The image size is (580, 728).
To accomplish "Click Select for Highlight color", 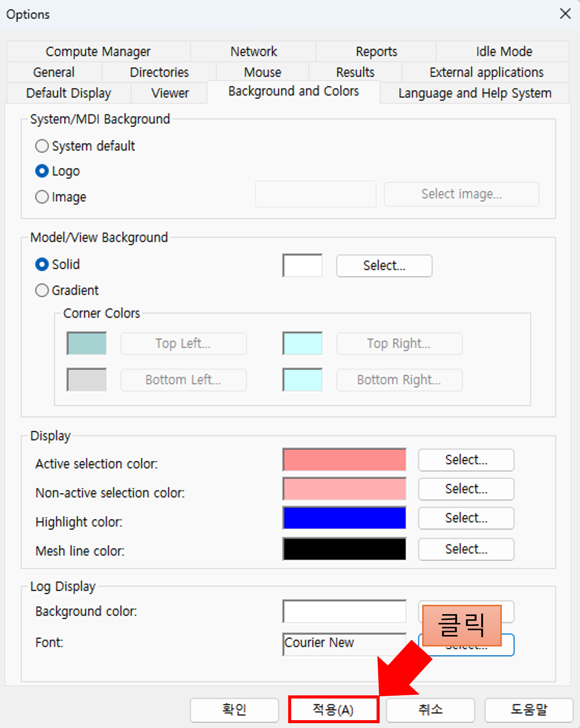I will coord(466,518).
